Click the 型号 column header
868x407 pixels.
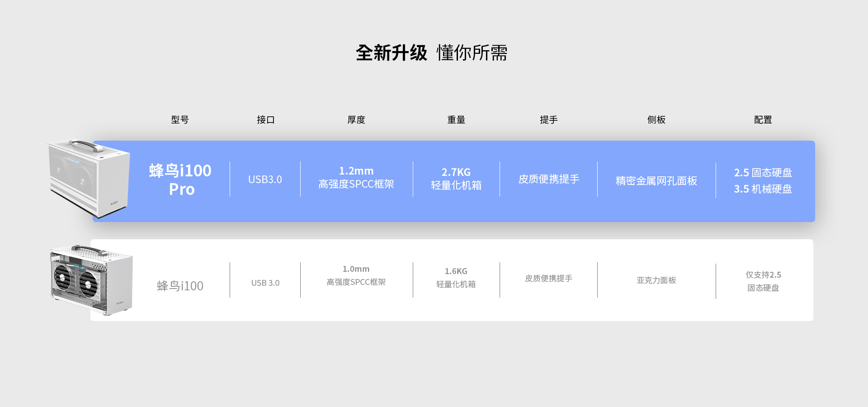click(180, 120)
